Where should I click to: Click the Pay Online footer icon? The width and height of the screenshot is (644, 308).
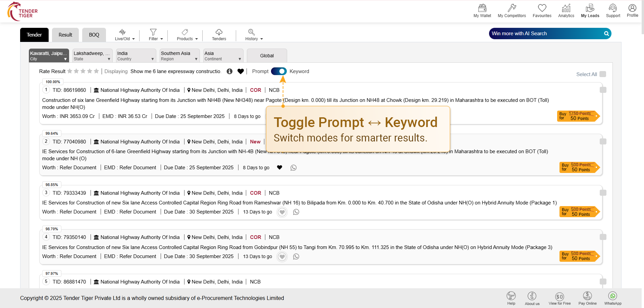pos(587,296)
